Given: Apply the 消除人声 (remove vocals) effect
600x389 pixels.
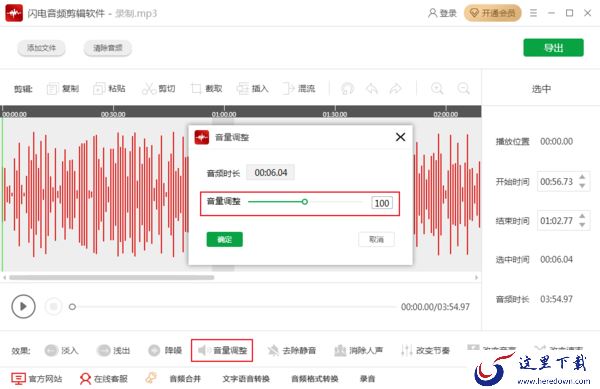Looking at the screenshot, I should 359,350.
